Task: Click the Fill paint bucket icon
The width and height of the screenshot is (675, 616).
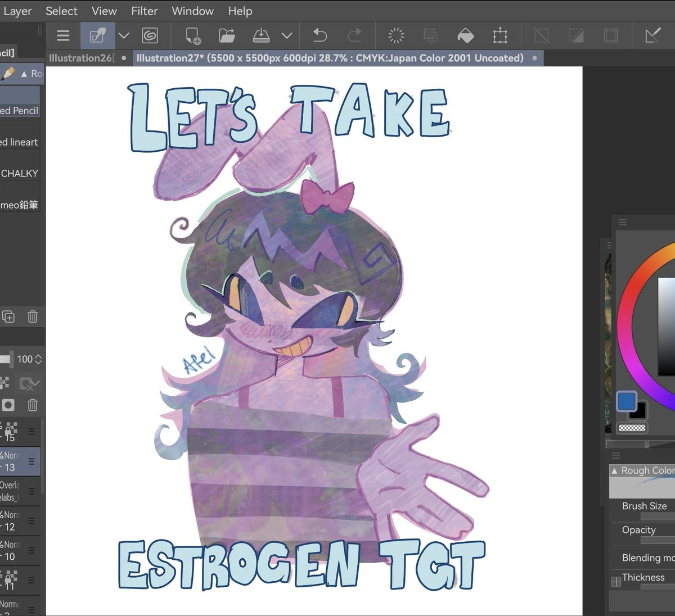Action: pyautogui.click(x=465, y=36)
